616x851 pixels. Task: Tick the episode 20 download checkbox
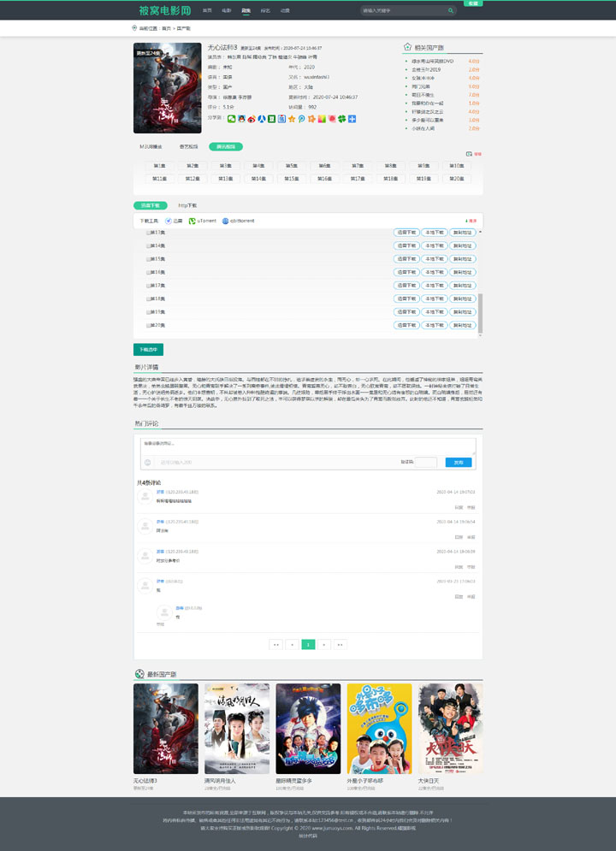click(147, 325)
